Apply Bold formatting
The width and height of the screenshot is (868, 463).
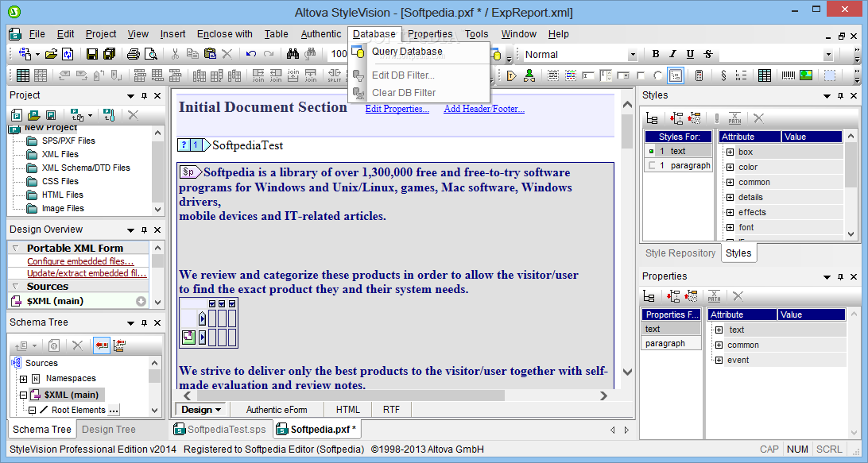(656, 54)
